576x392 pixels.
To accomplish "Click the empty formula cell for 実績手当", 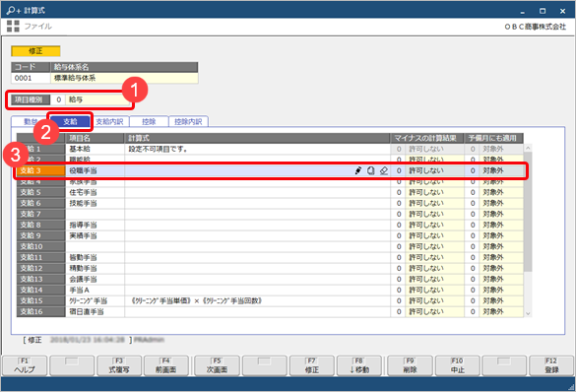I will click(x=257, y=235).
